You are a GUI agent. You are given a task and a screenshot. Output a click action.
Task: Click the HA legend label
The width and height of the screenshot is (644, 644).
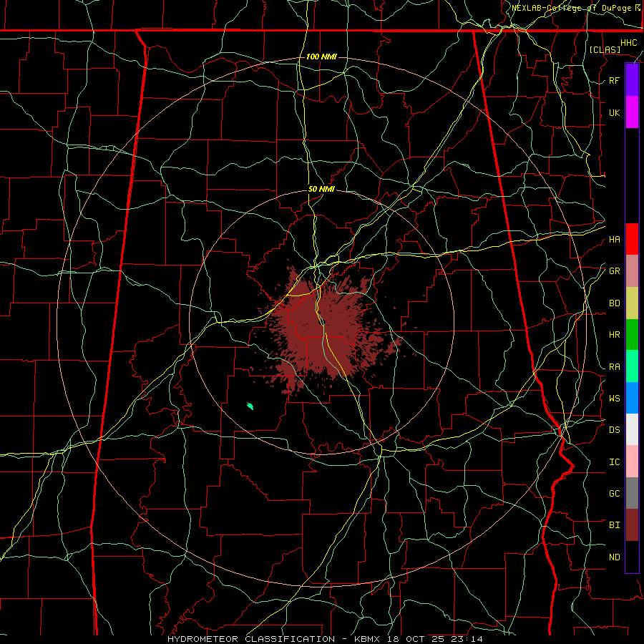pos(614,240)
